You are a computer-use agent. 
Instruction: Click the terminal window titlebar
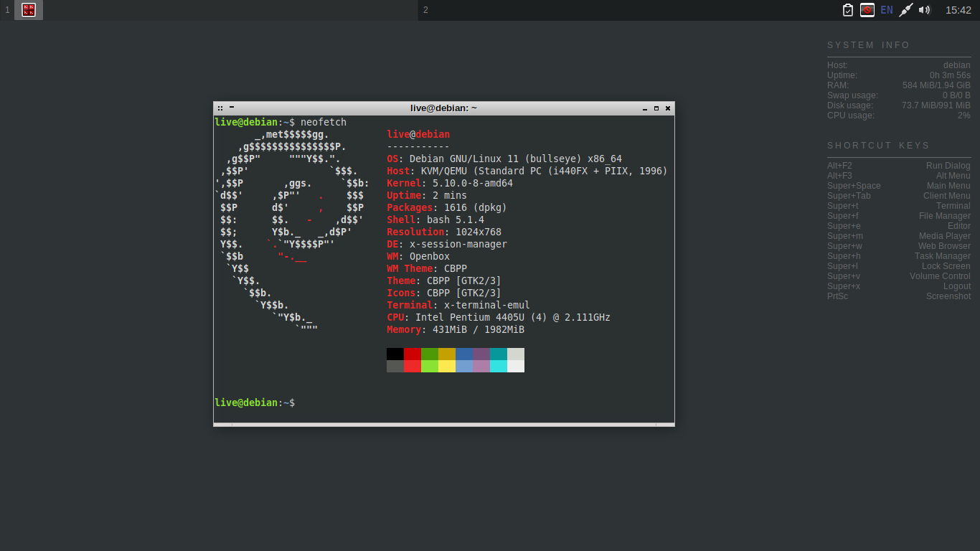pyautogui.click(x=443, y=108)
